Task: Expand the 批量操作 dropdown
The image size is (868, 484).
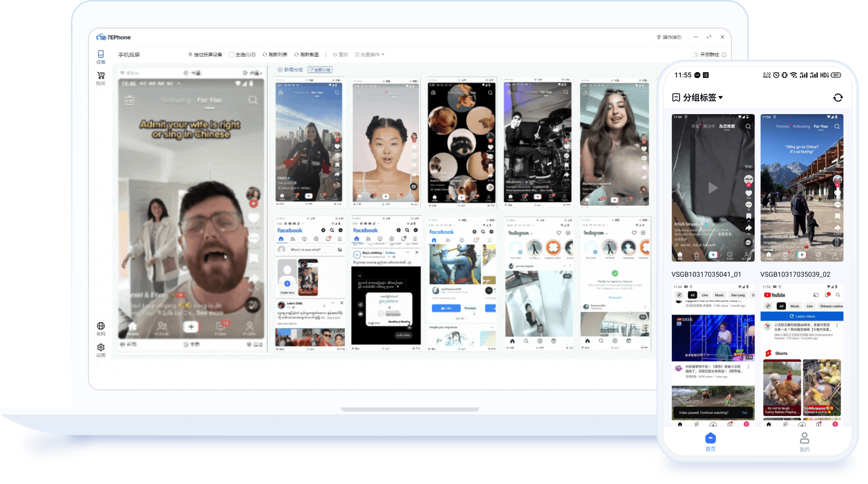Action: coord(370,55)
